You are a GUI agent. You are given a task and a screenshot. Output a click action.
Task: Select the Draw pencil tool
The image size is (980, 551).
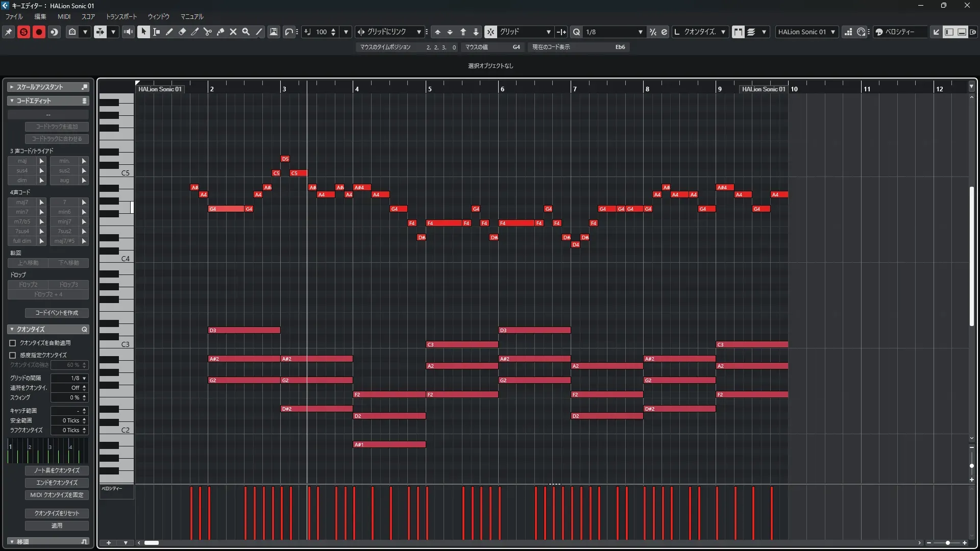click(169, 32)
